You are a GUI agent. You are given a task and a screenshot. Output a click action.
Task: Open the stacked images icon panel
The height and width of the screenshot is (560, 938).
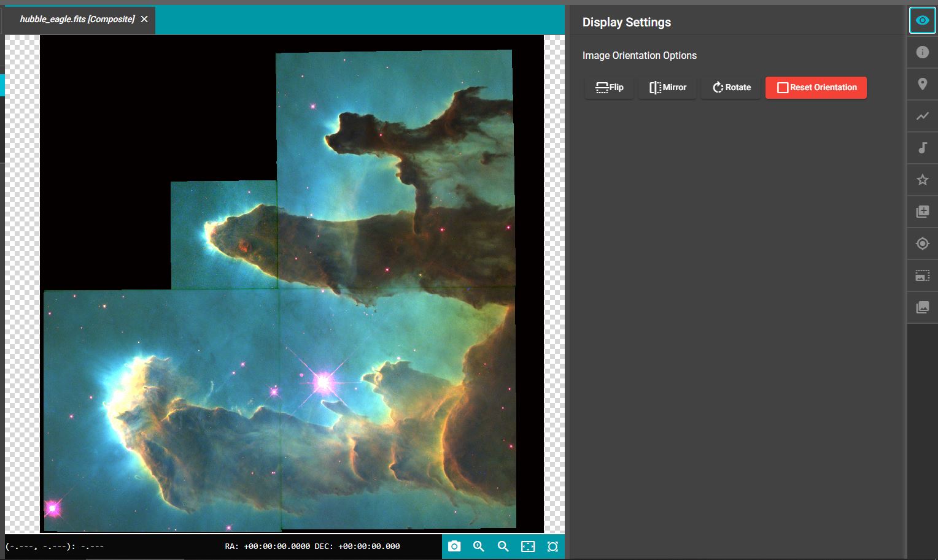pos(922,307)
